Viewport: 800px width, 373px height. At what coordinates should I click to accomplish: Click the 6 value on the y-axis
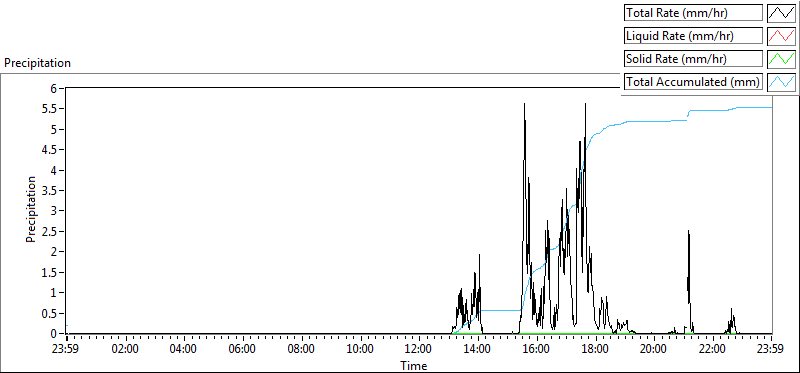pyautogui.click(x=53, y=88)
